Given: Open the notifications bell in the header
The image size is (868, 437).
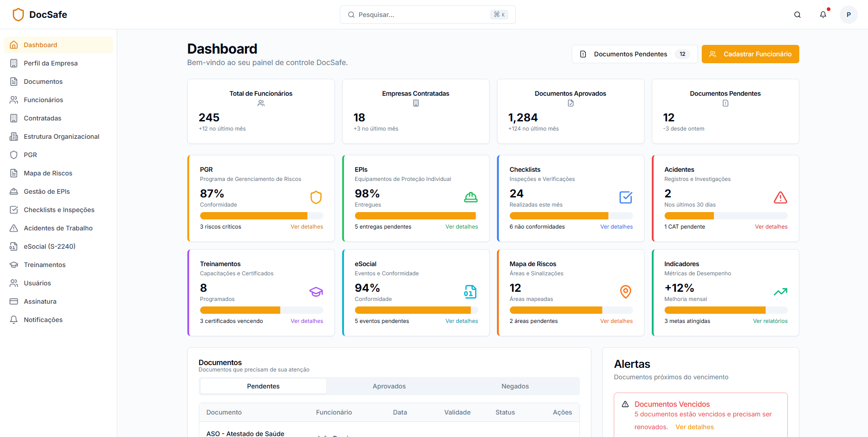Looking at the screenshot, I should tap(823, 15).
